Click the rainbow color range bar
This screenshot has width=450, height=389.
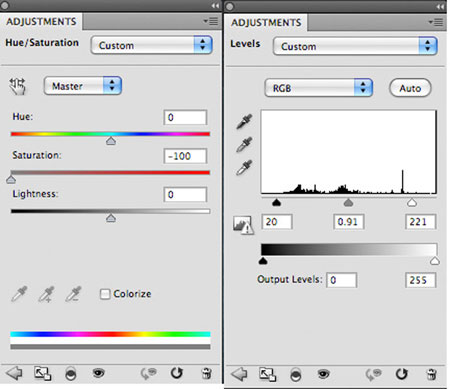click(110, 334)
